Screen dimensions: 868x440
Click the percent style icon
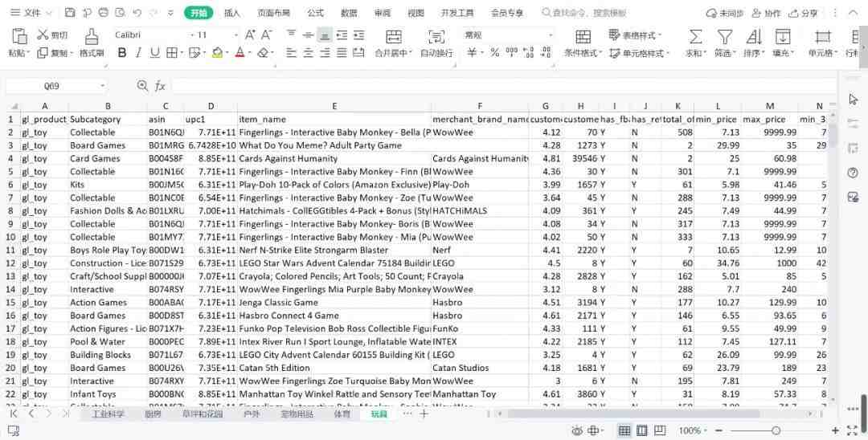(x=494, y=52)
